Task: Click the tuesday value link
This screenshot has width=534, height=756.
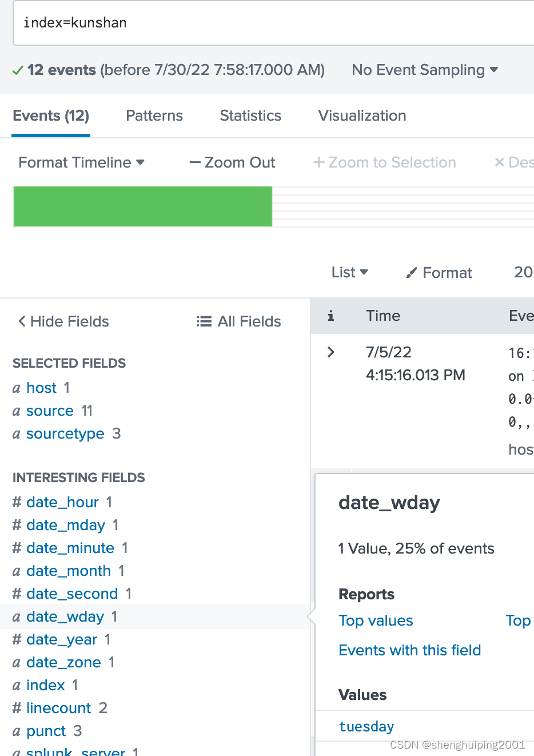Action: 366,726
